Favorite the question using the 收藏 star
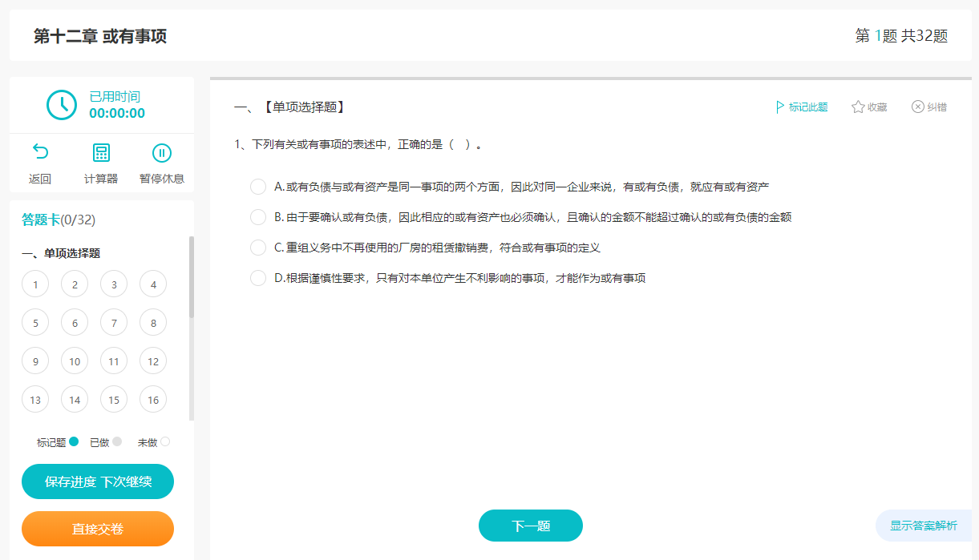The height and width of the screenshot is (560, 979). pos(868,107)
